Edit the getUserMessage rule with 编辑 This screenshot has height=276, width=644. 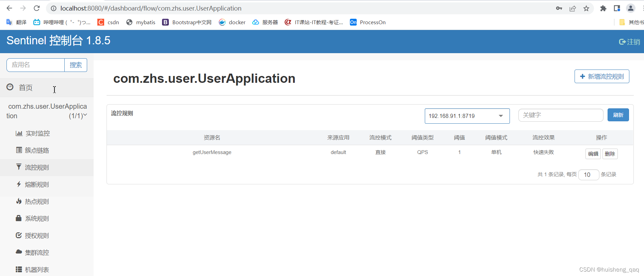coord(593,154)
